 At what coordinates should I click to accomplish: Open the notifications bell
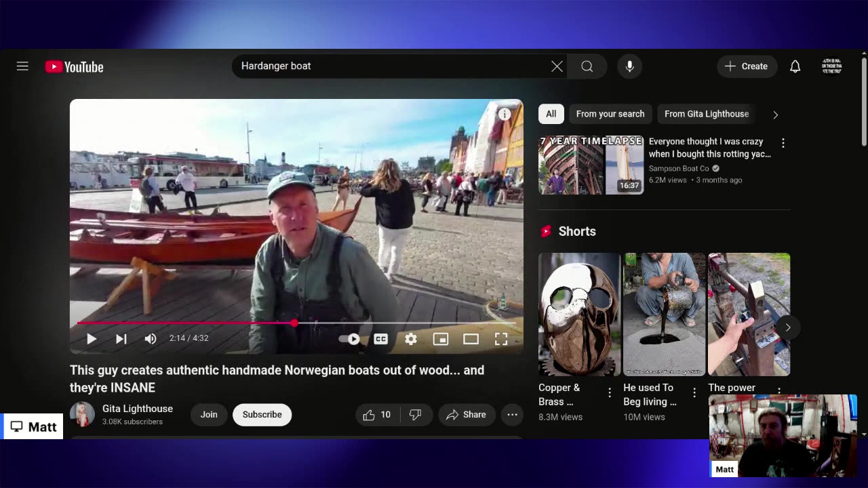tap(795, 66)
